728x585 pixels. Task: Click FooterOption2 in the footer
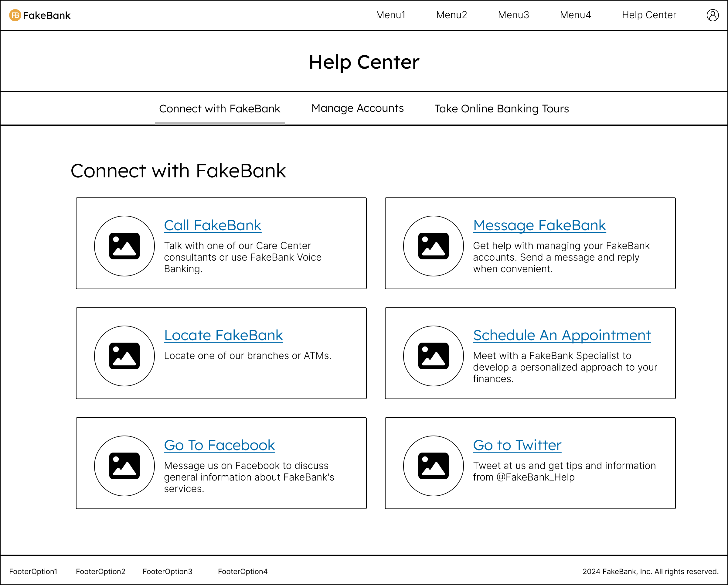(x=100, y=572)
